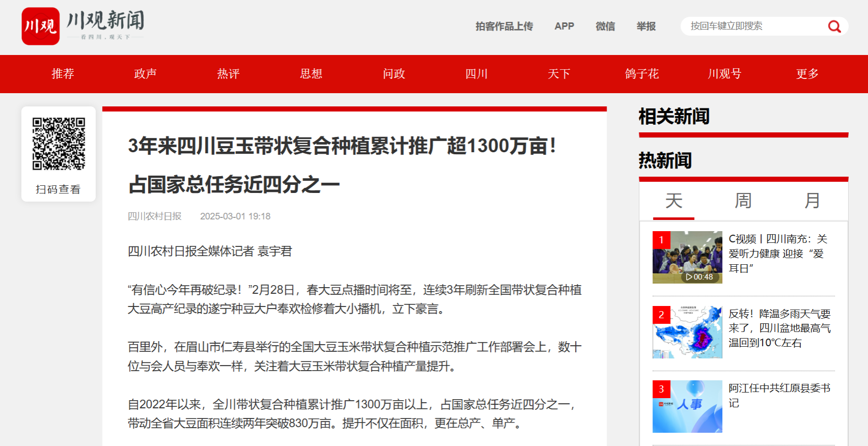The height and width of the screenshot is (446, 868).
Task: Click the search input field
Action: pyautogui.click(x=754, y=26)
